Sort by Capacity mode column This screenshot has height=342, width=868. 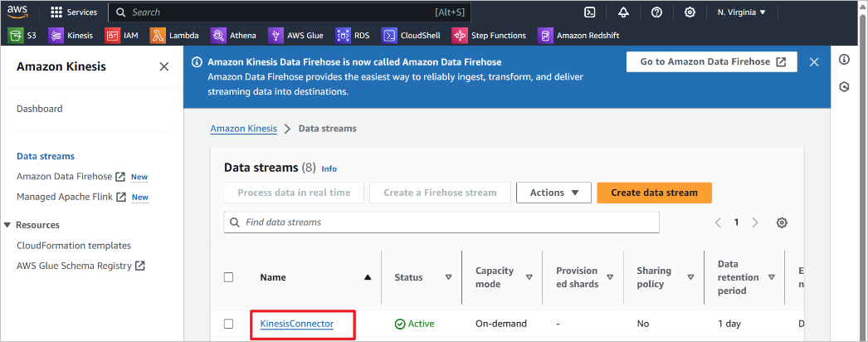[529, 278]
